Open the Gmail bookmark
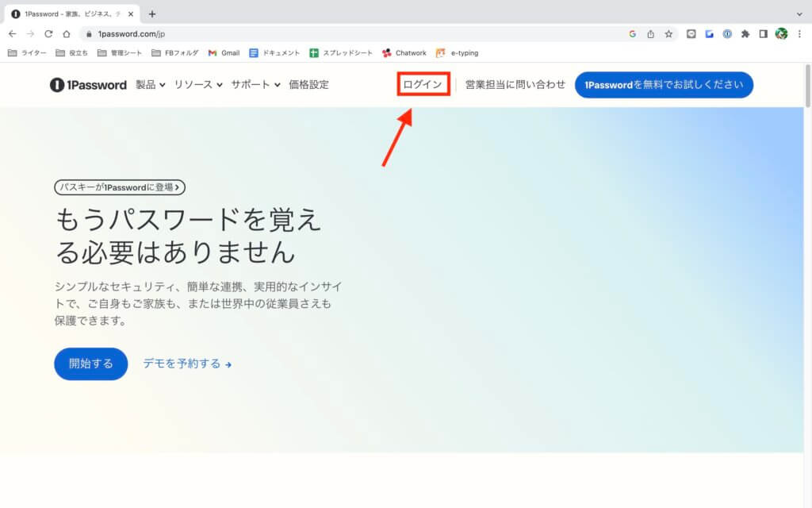Viewport: 812px width, 508px height. [x=224, y=53]
